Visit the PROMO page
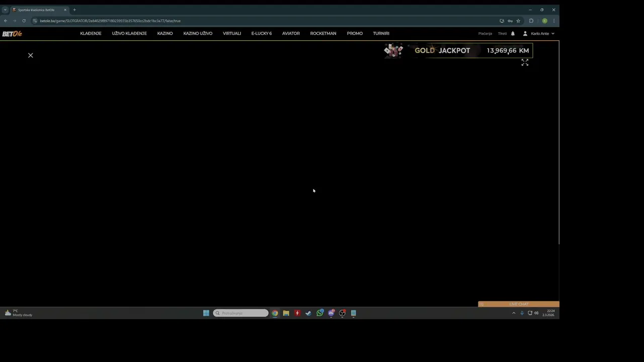Viewport: 644px width, 362px height. point(355,34)
